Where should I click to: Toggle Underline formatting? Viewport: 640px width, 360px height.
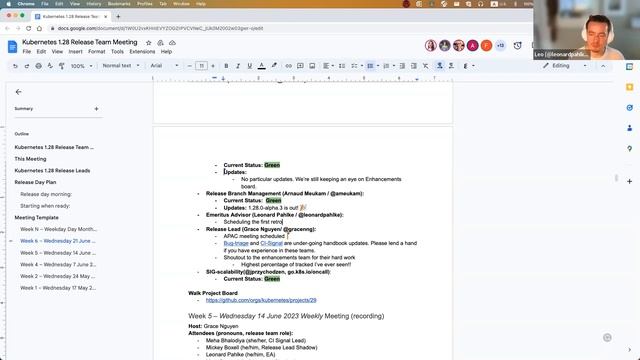(x=249, y=66)
